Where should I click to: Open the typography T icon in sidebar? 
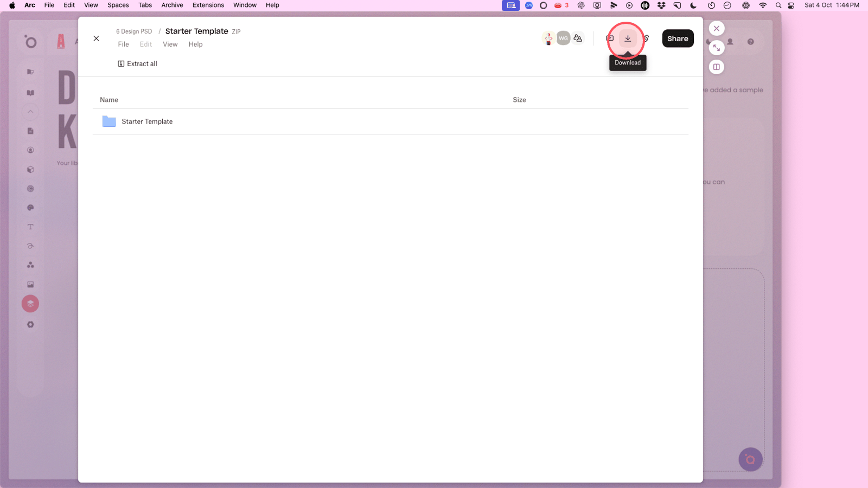click(x=30, y=227)
